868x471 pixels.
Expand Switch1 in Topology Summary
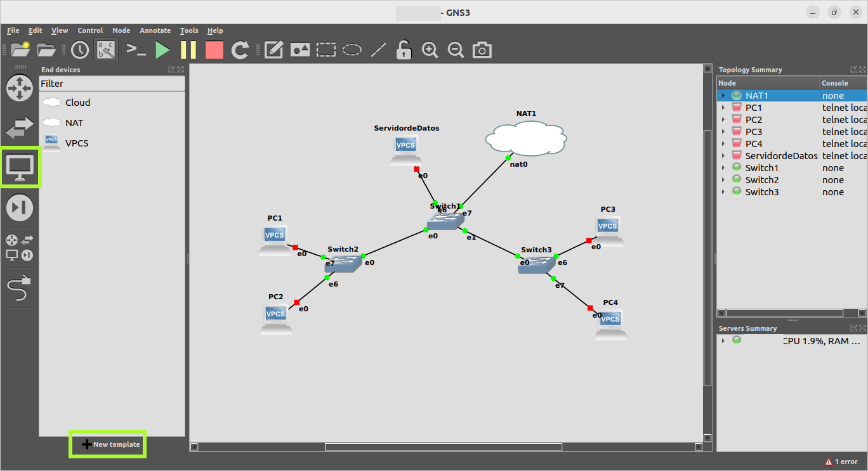(723, 168)
